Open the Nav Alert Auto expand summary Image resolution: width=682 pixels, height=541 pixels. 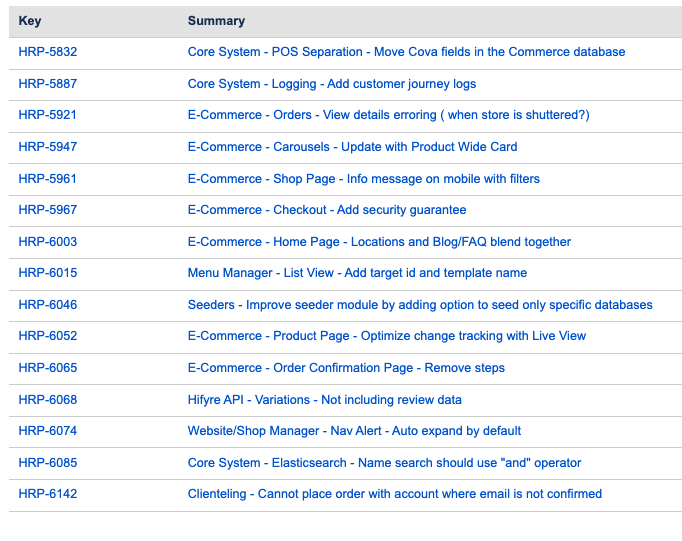(354, 431)
